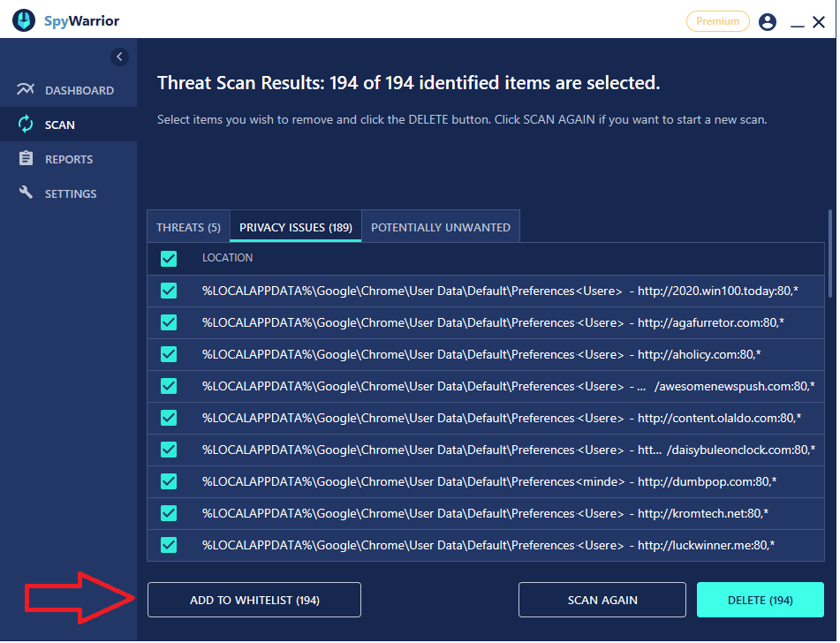Click the SCAN AGAIN button
The image size is (840, 643).
(x=602, y=600)
